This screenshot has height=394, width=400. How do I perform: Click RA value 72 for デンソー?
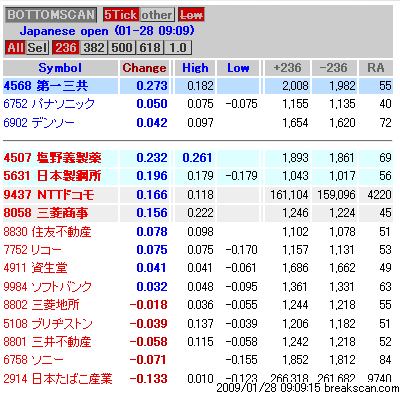coord(385,123)
